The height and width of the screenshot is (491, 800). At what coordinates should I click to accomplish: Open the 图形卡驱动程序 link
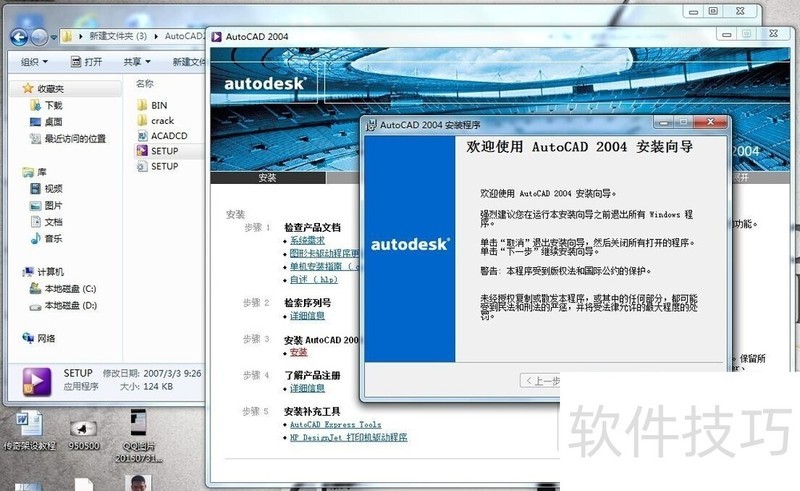tap(325, 253)
